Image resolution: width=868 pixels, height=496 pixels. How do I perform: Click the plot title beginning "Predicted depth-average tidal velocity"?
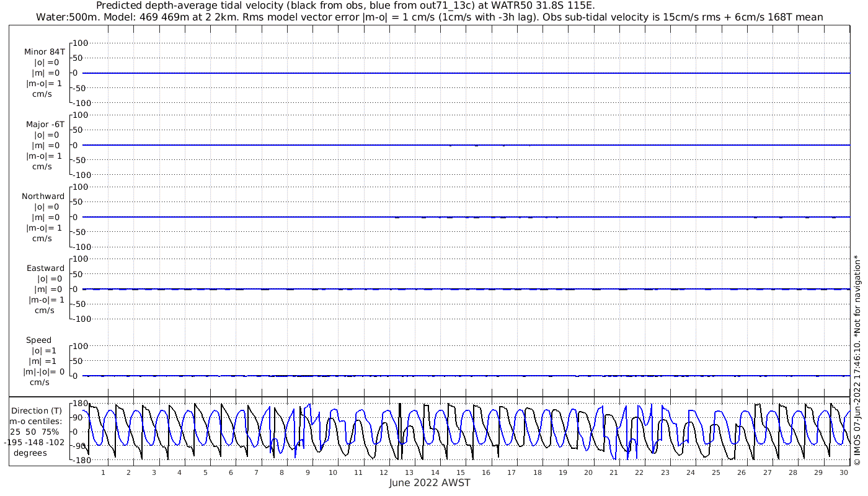[x=345, y=6]
